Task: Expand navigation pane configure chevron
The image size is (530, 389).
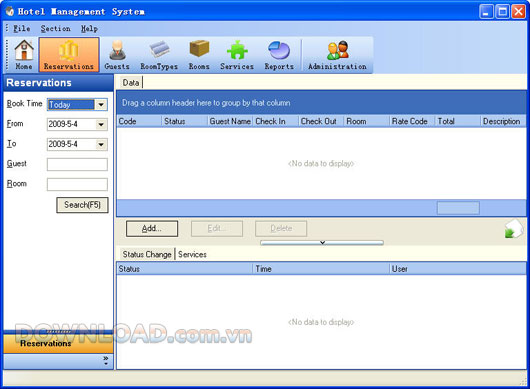Action: click(x=106, y=360)
